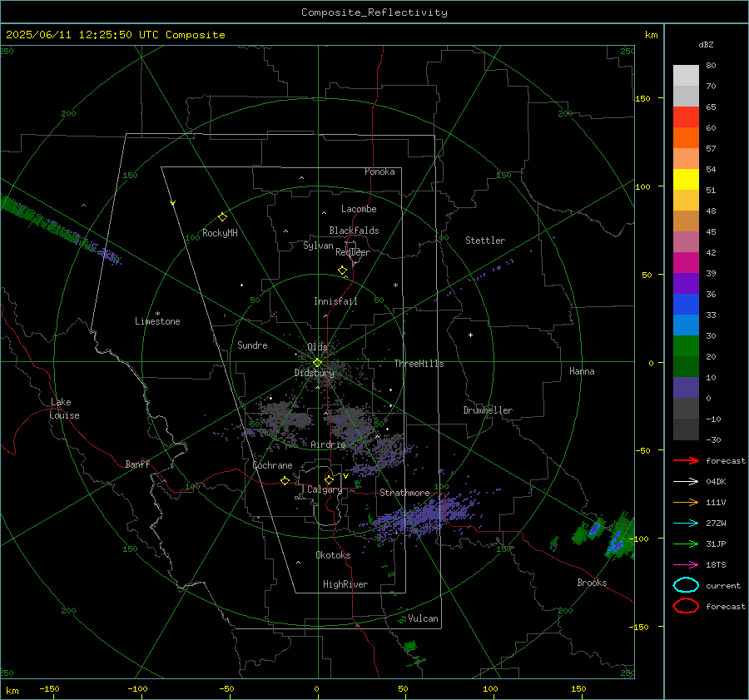Click the HighRiver town label
This screenshot has height=700, width=749.
pos(345,584)
